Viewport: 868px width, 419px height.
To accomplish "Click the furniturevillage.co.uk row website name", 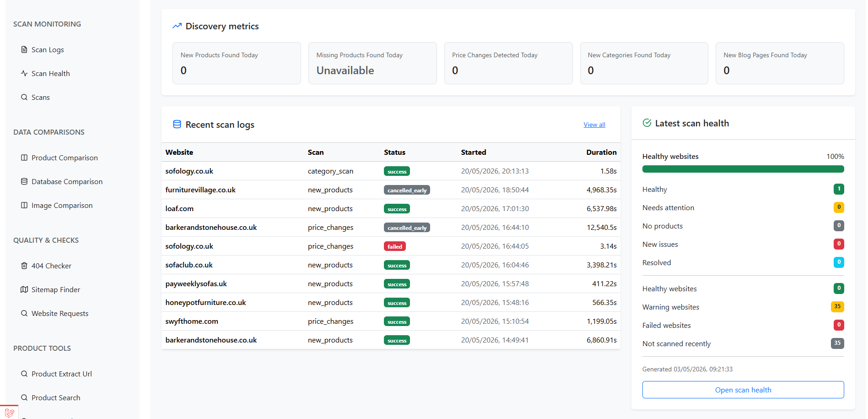I will [x=200, y=190].
